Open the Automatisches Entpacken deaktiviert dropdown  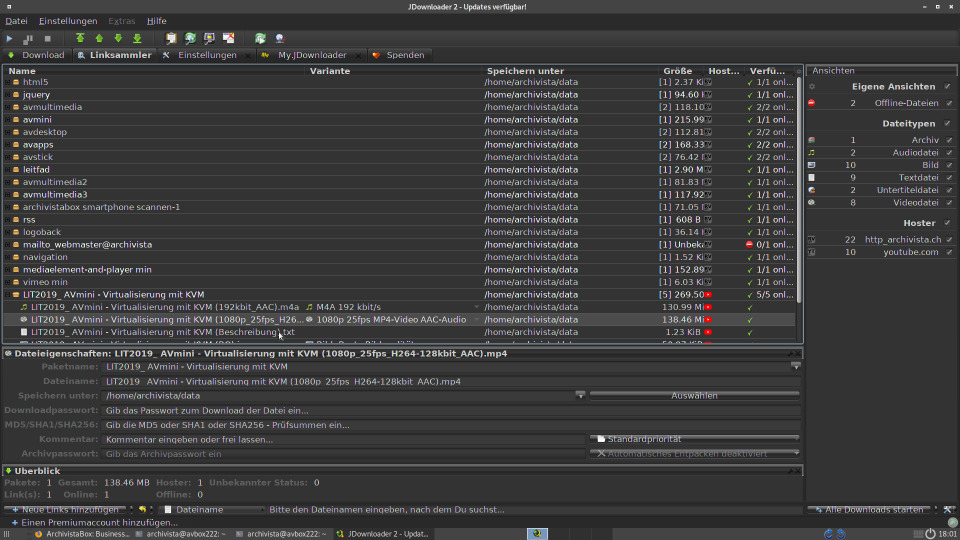coord(694,454)
